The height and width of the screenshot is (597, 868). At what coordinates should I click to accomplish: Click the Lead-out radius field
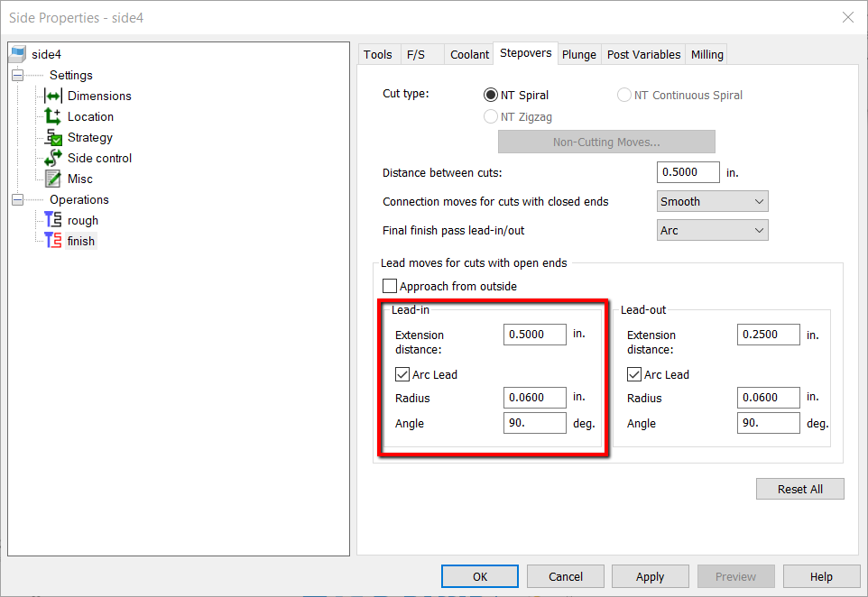click(x=768, y=397)
